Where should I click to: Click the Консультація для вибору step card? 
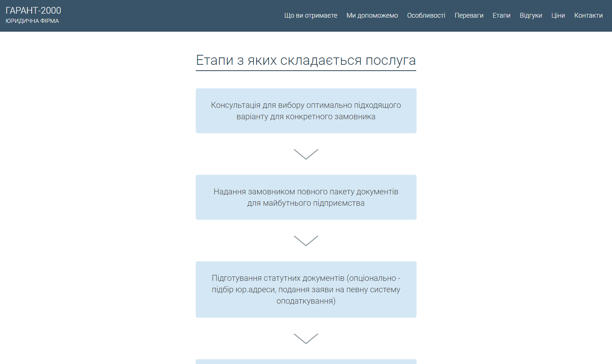click(x=306, y=110)
